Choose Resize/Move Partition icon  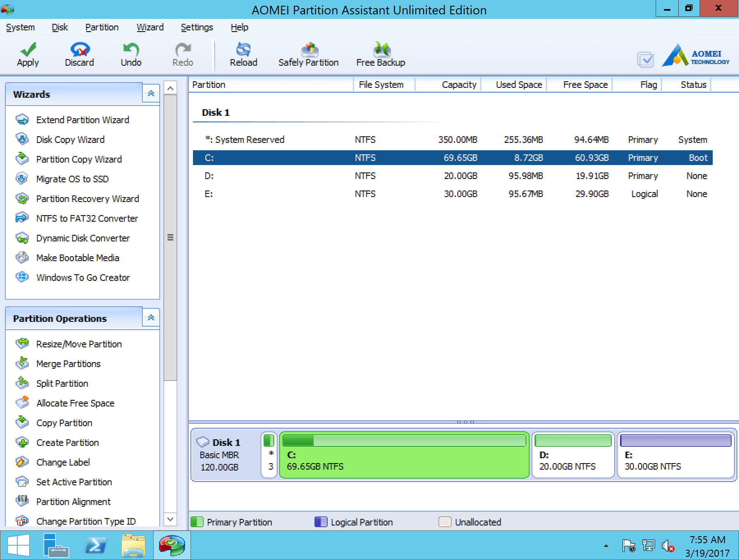point(22,344)
